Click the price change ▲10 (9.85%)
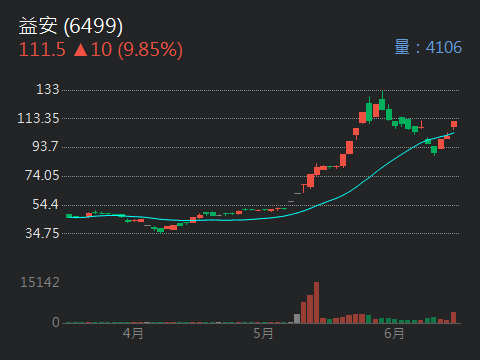Viewport: 480px width, 360px height. point(128,50)
